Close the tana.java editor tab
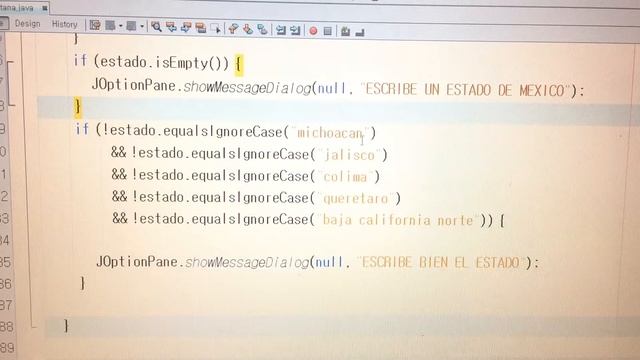Screen dimensions: 640x360 [x=44, y=8]
